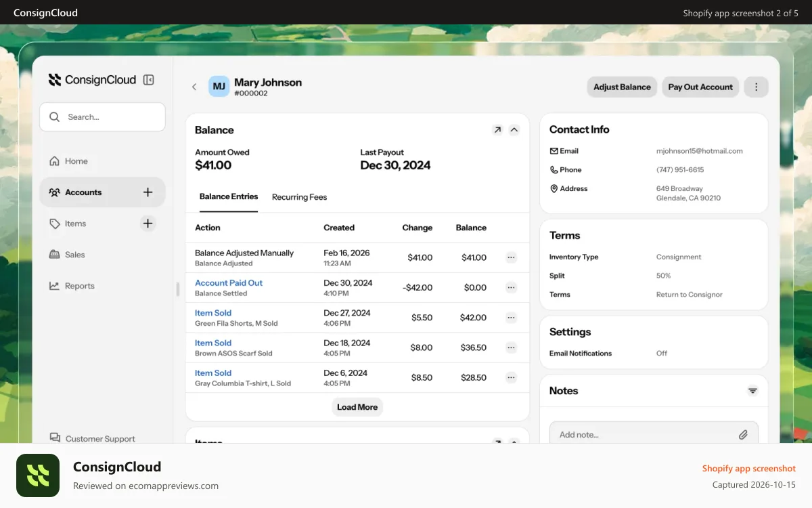Focus the Search input field
The width and height of the screenshot is (812, 508).
coord(102,117)
